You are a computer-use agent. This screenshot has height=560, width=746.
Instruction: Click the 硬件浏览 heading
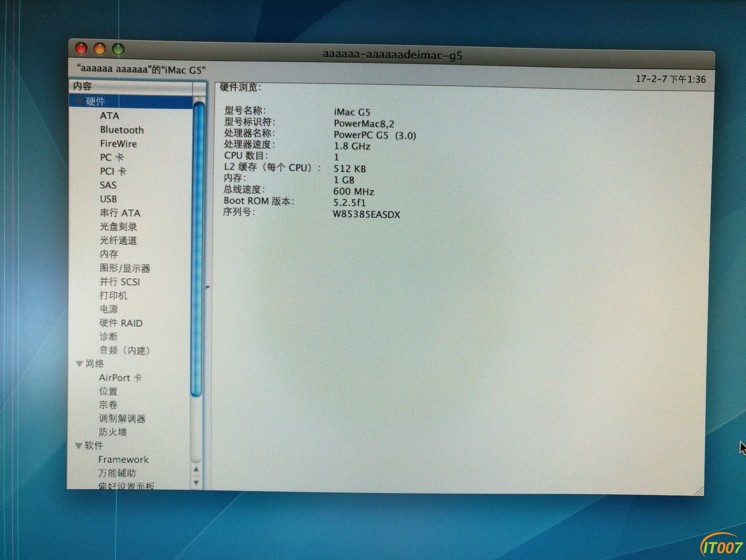(240, 87)
